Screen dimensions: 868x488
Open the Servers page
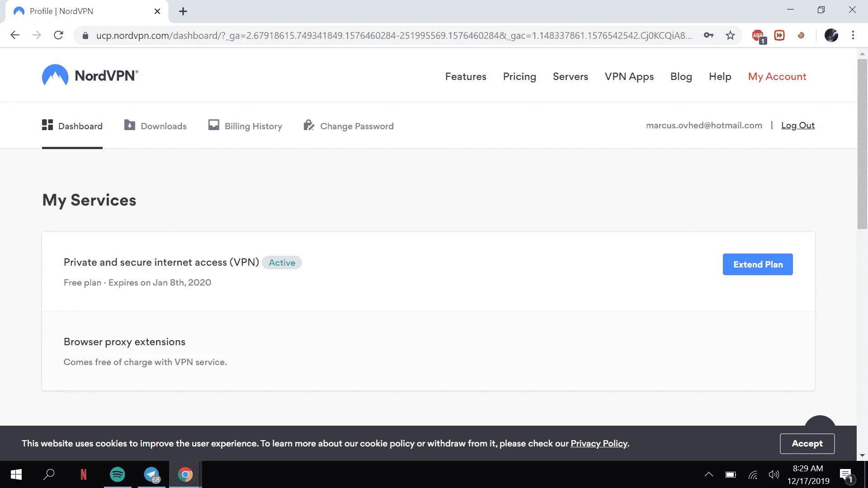click(570, 76)
